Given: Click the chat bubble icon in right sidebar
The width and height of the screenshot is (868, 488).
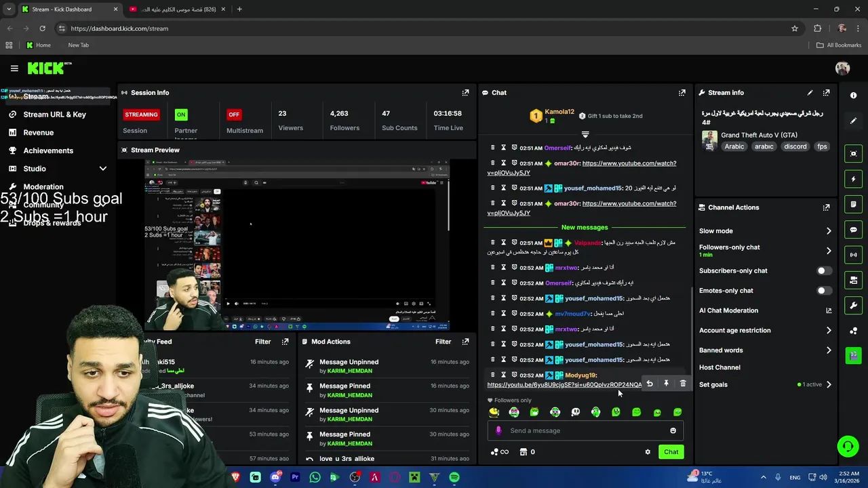Looking at the screenshot, I should (x=854, y=230).
